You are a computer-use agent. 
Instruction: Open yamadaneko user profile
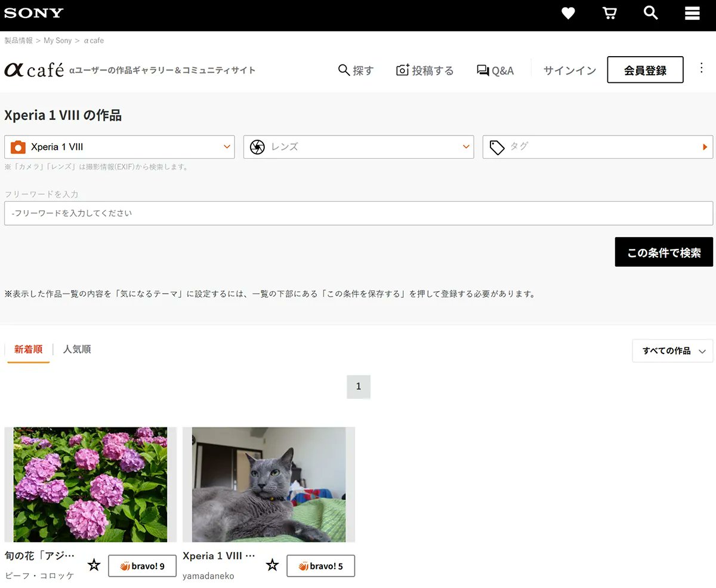tap(208, 575)
